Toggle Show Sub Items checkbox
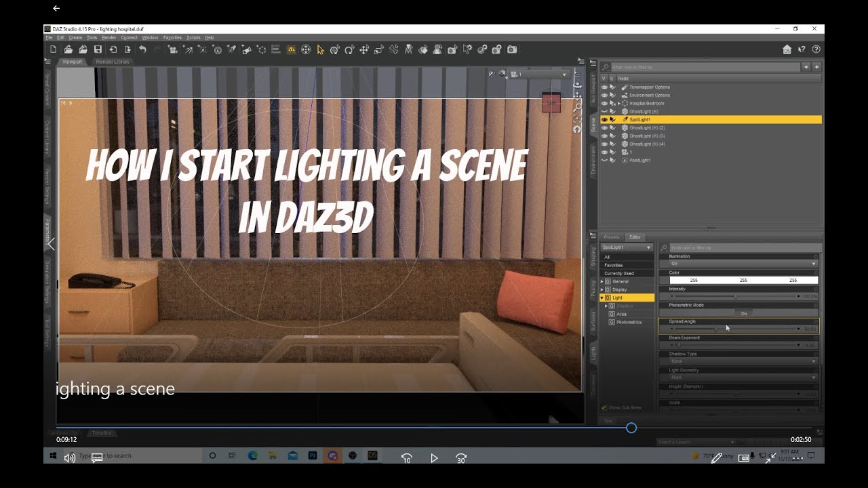The width and height of the screenshot is (868, 488). pos(604,407)
